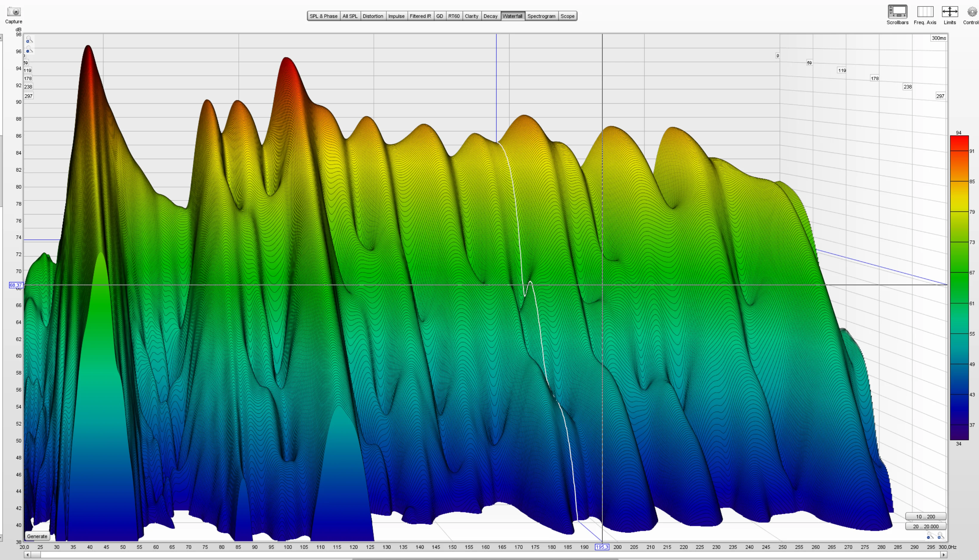Open the Freq. Axis toggle icon
Image resolution: width=979 pixels, height=560 pixels.
pyautogui.click(x=925, y=12)
